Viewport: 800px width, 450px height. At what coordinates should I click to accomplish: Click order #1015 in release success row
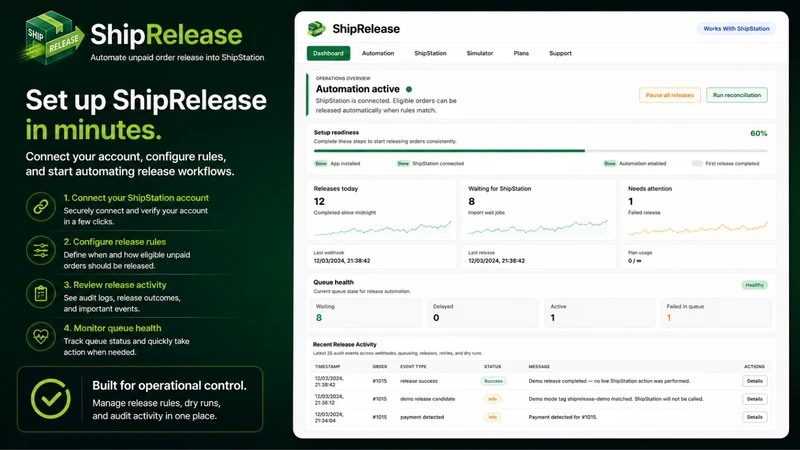pos(380,381)
